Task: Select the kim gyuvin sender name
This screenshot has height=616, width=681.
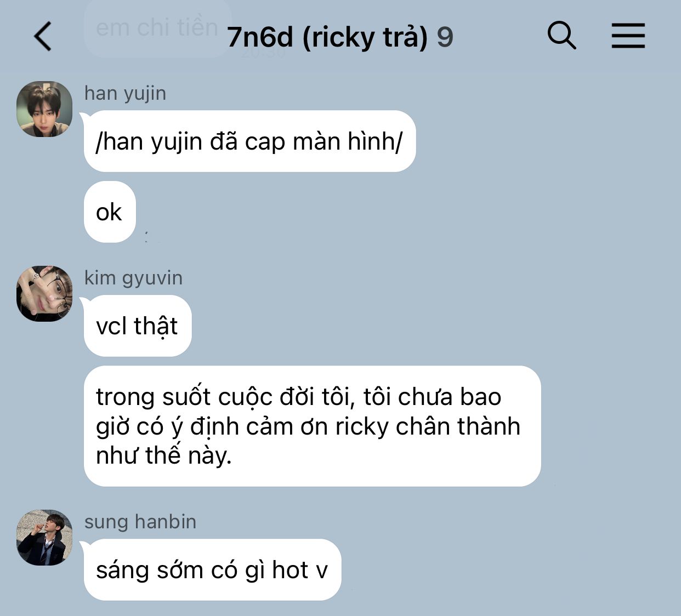Action: [133, 278]
